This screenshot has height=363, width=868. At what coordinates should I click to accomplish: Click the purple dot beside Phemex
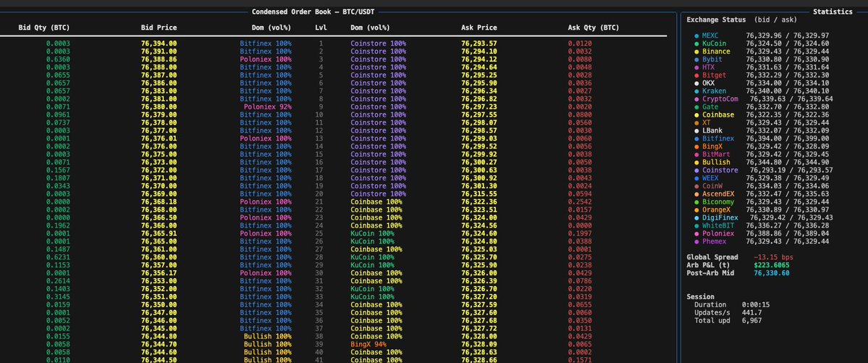click(696, 241)
